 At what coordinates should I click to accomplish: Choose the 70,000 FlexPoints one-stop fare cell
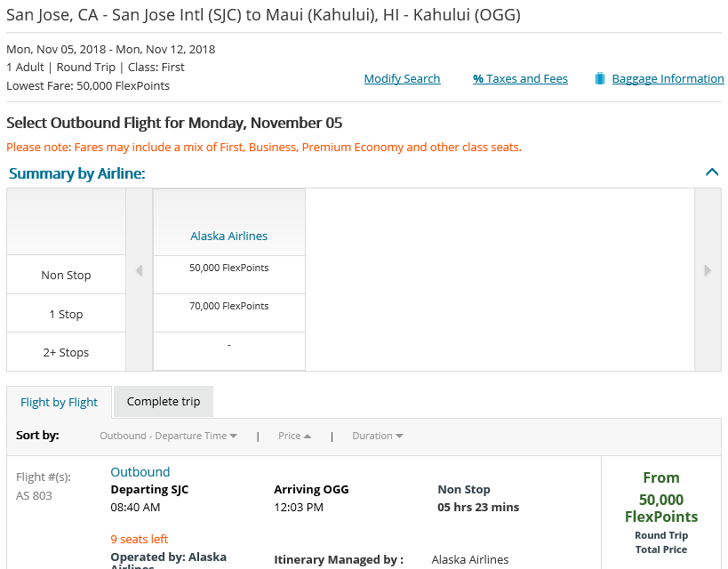228,306
